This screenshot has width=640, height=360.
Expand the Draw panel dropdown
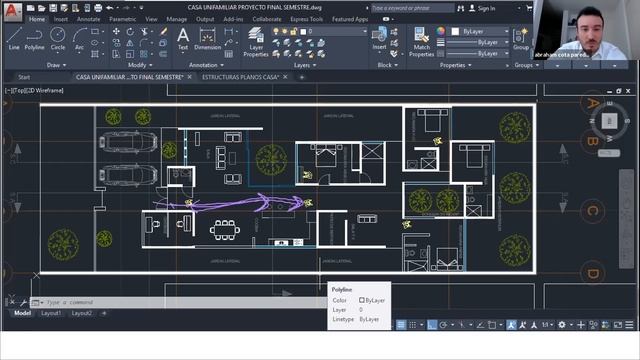point(56,65)
